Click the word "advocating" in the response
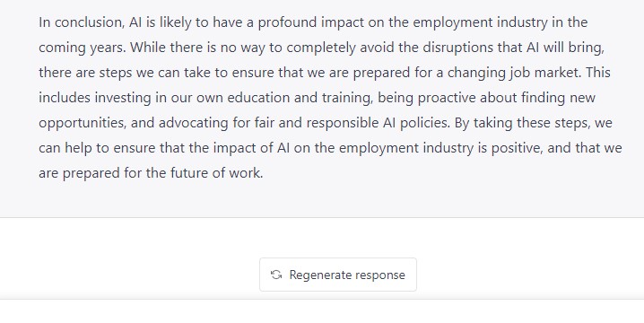This screenshot has width=644, height=323. 193,122
